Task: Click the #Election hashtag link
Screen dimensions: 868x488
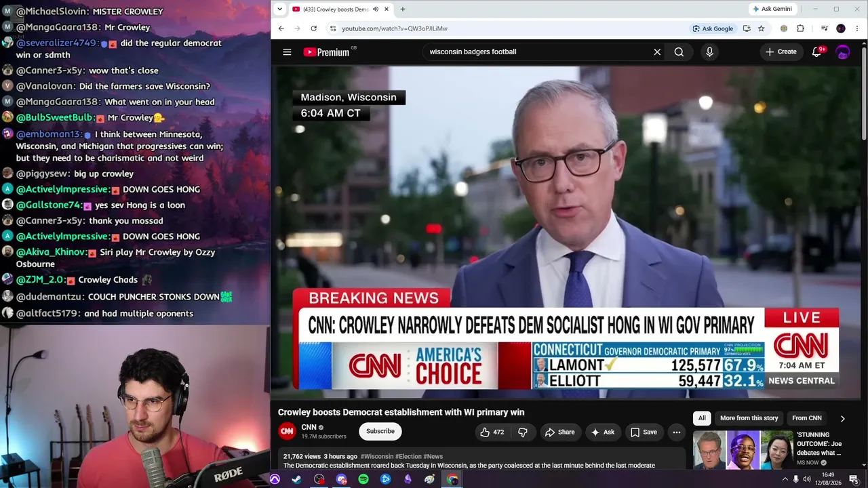Action: click(409, 457)
